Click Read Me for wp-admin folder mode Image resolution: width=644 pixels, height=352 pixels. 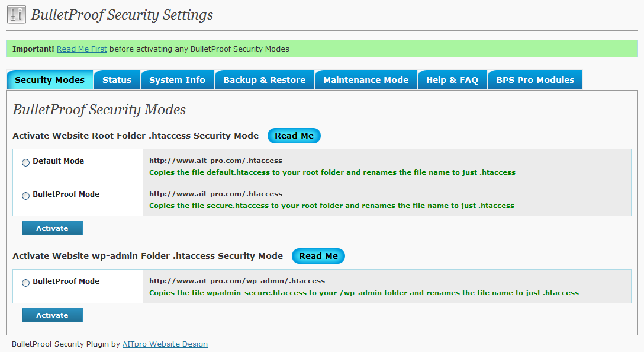318,256
